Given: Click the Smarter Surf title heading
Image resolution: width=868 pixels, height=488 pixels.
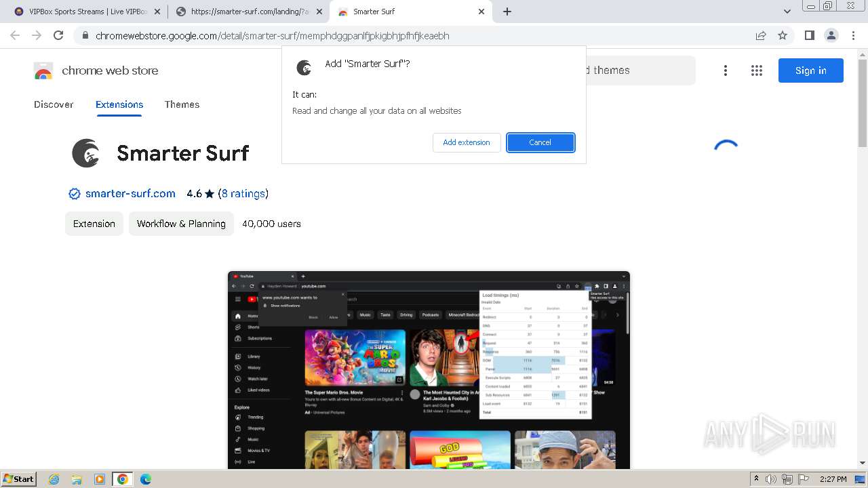Looking at the screenshot, I should (x=183, y=153).
